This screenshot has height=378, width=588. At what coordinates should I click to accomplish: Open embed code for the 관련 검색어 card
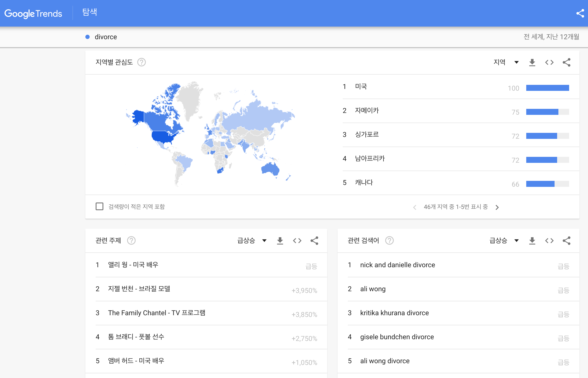click(x=549, y=241)
